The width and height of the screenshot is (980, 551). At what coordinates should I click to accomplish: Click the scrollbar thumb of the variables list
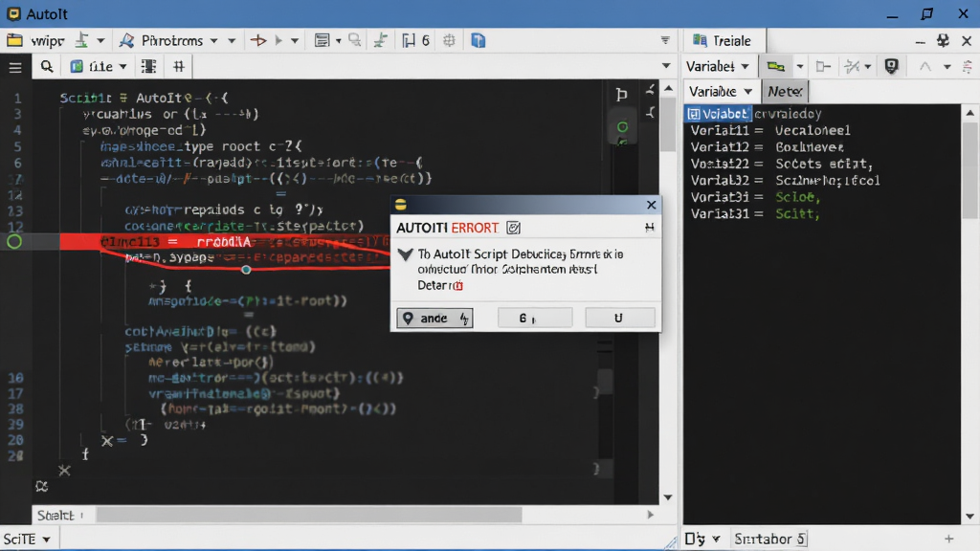pyautogui.click(x=969, y=170)
